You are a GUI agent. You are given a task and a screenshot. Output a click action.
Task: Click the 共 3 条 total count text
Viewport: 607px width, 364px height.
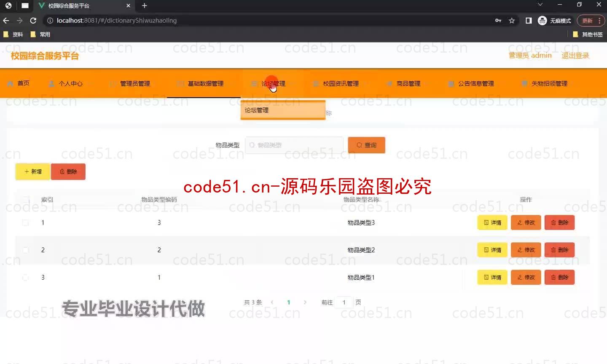pyautogui.click(x=253, y=302)
